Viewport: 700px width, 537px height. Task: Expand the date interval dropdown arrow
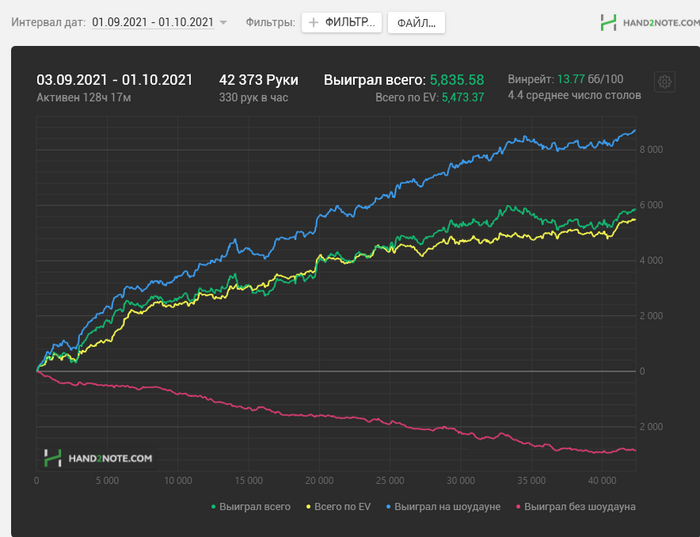point(223,22)
